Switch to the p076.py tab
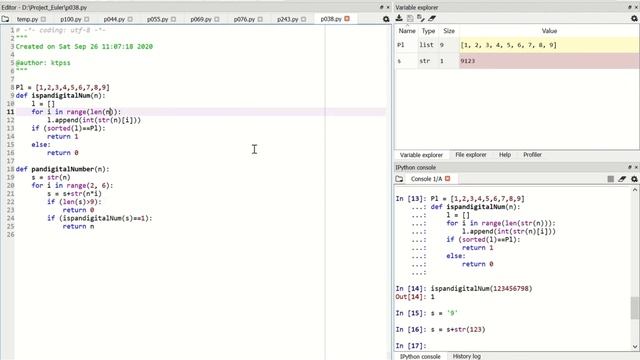This screenshot has height=360, width=640. pyautogui.click(x=244, y=19)
